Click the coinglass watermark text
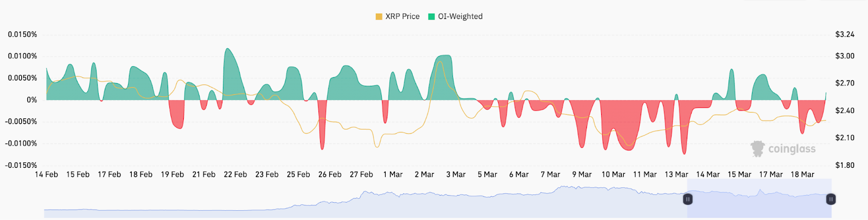The width and height of the screenshot is (868, 220). pyautogui.click(x=792, y=149)
